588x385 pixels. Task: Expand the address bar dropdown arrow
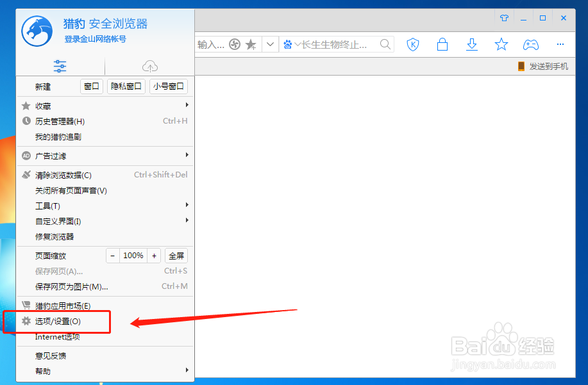(x=270, y=45)
